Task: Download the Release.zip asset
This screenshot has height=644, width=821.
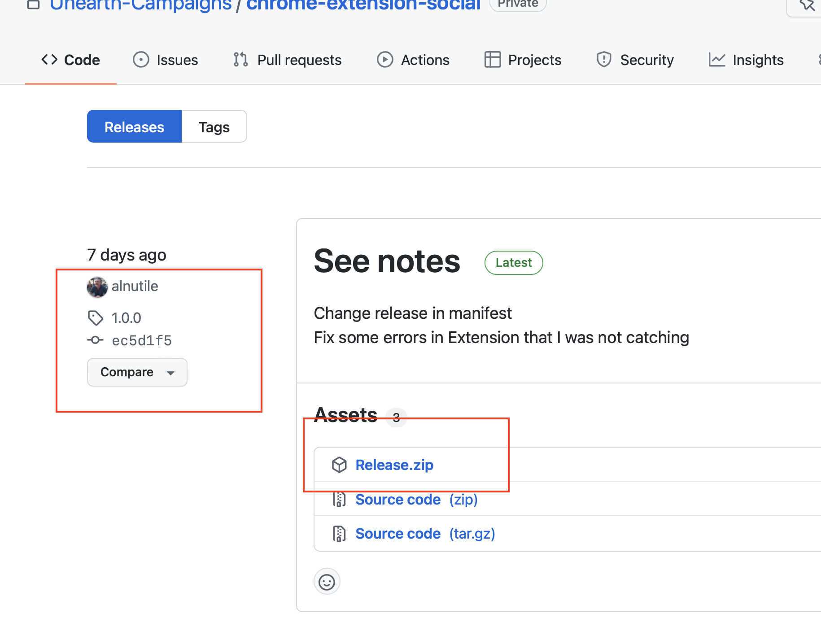Action: pos(394,465)
